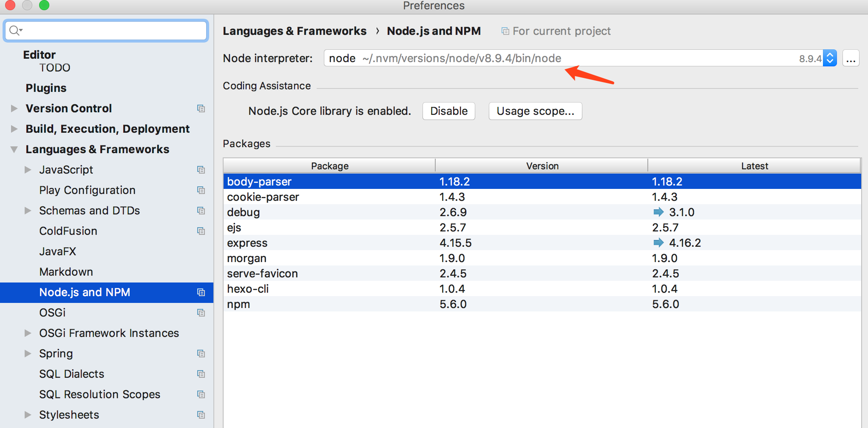The height and width of the screenshot is (428, 868).
Task: Open the Usage scope dialog
Action: click(x=535, y=111)
